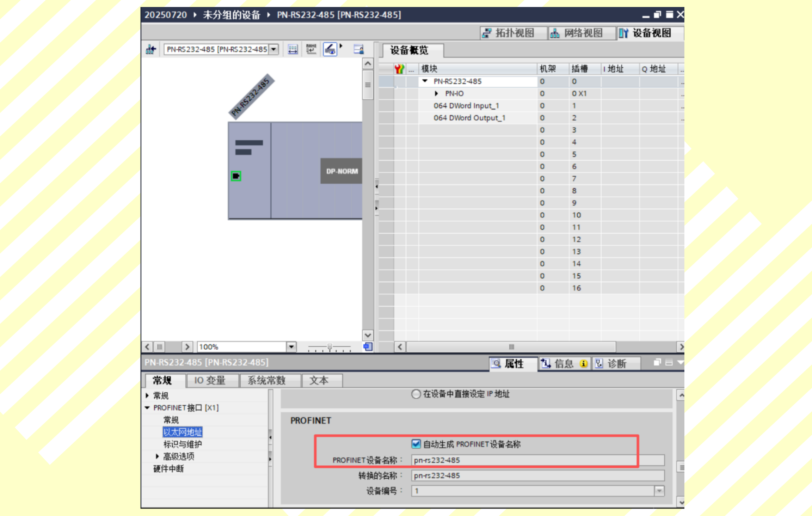This screenshot has height=516, width=812.
Task: Click the assign device name (NAME) icon
Action: [x=311, y=49]
